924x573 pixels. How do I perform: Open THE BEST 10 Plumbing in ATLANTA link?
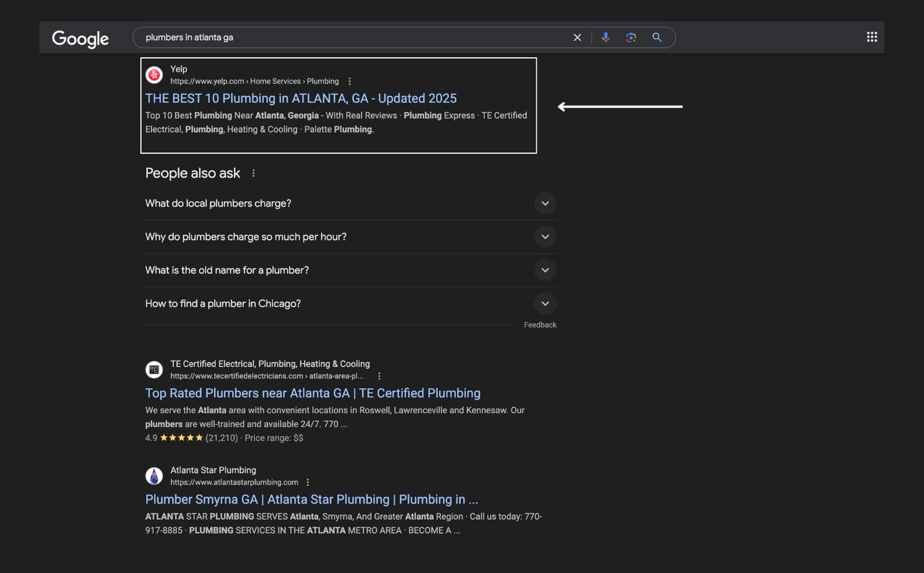pyautogui.click(x=301, y=98)
